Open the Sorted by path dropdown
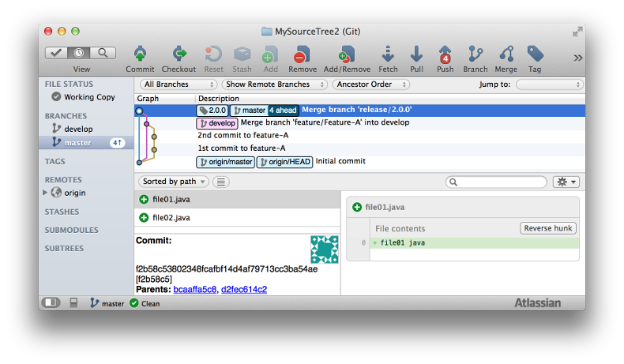This screenshot has height=364, width=624. [174, 182]
